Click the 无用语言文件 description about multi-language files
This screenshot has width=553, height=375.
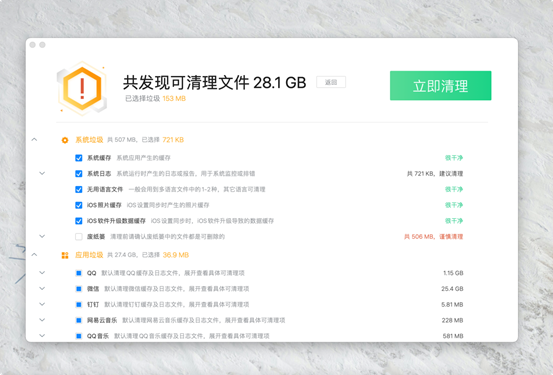[x=197, y=189]
